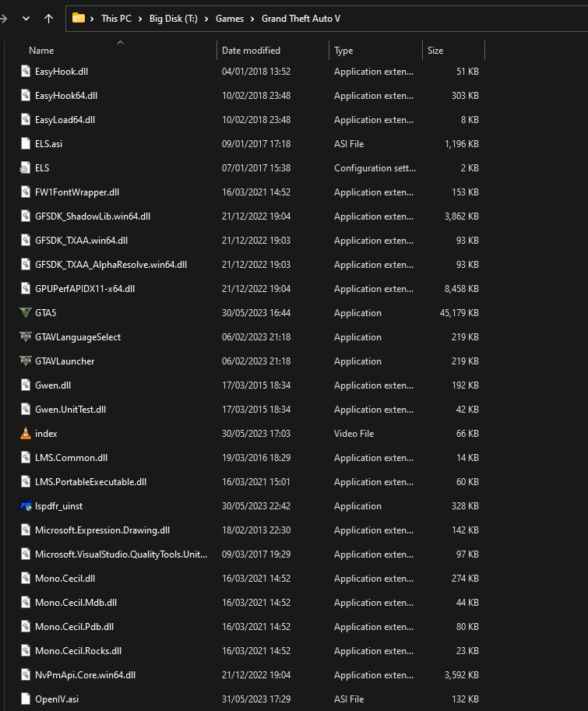Viewport: 588px width, 711px height.
Task: Click date 18/02/2013 22:30 for Microsoft.Expression.Drawing
Action: [x=256, y=530]
